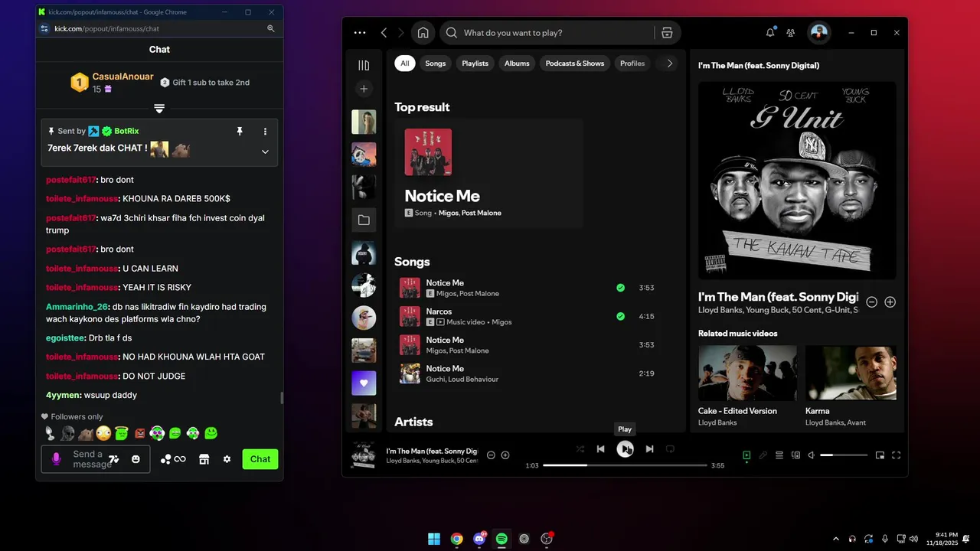Click the Play button in the player bar
Screen dimensions: 980x551
[x=625, y=449]
